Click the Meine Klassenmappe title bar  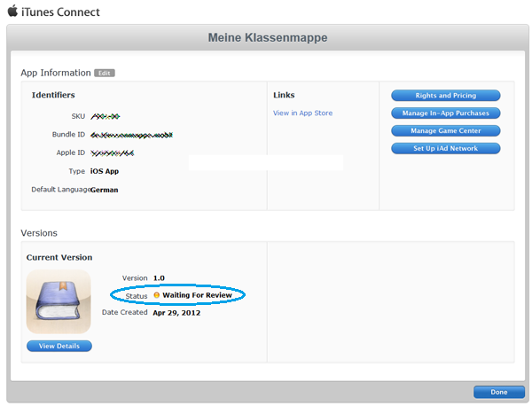tap(267, 38)
